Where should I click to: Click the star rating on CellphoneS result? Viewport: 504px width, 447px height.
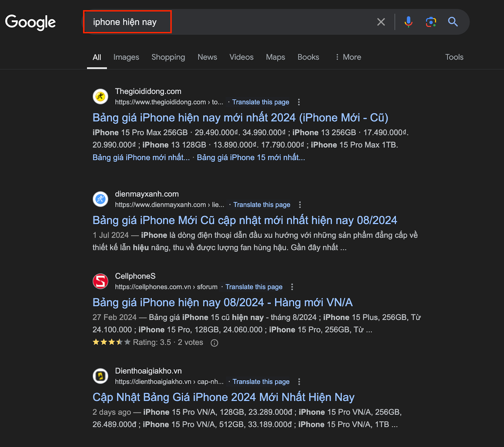112,342
